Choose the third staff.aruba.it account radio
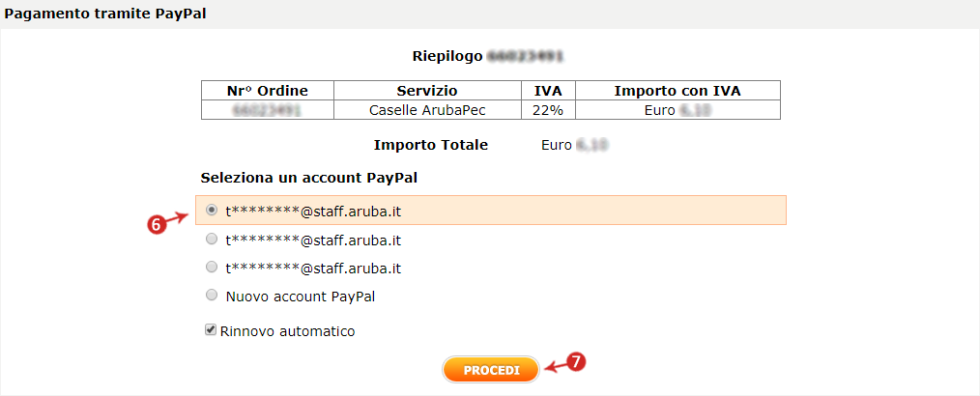Viewport: 980px width, 396px height. pyautogui.click(x=212, y=268)
